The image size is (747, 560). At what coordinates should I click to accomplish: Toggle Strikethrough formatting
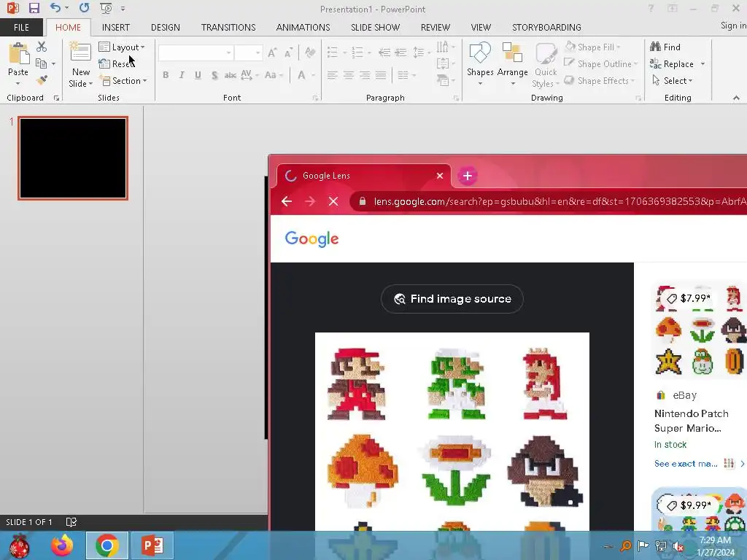[x=231, y=75]
